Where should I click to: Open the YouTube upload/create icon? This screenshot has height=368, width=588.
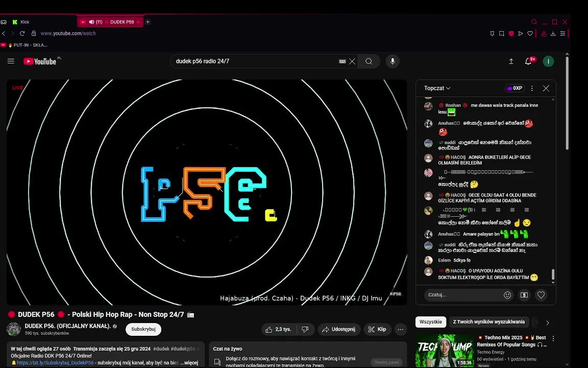pos(511,61)
